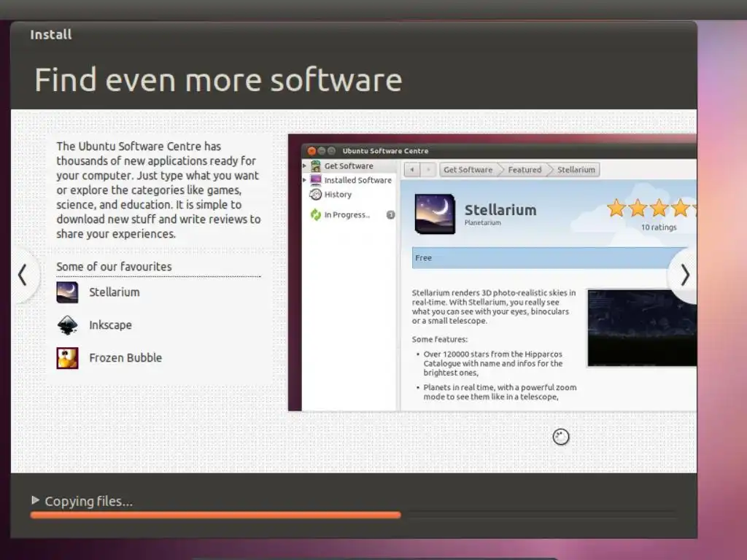Expand the Get Software tree arrow

point(305,166)
